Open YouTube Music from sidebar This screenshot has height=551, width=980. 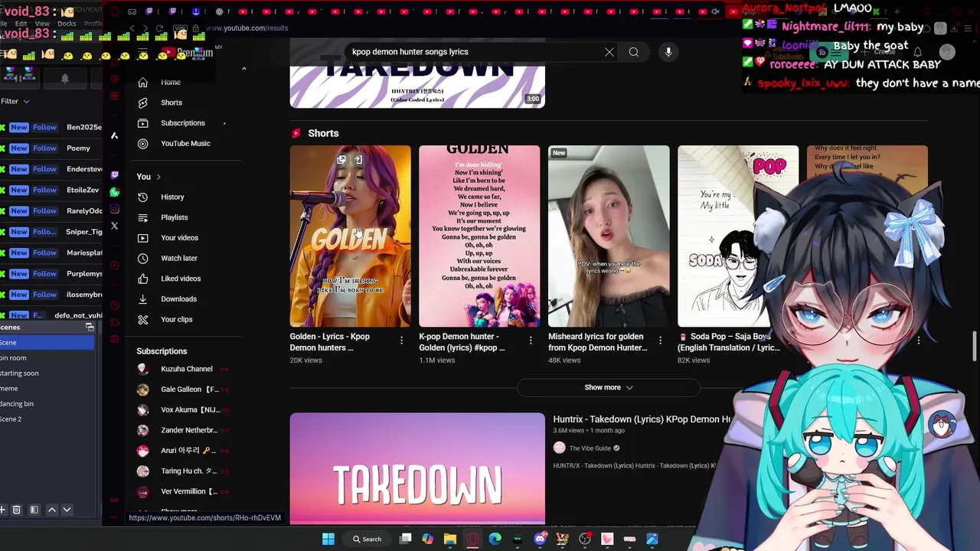[187, 143]
